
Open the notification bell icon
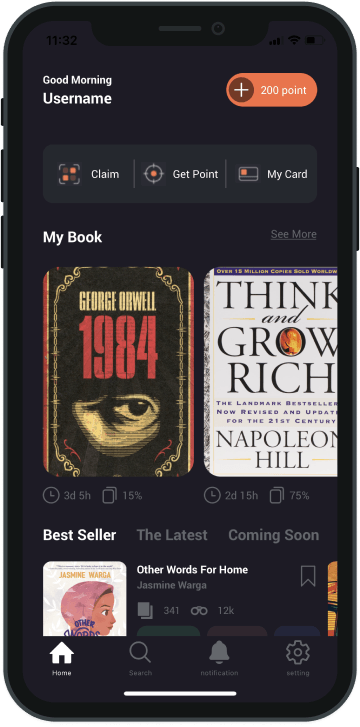219,653
